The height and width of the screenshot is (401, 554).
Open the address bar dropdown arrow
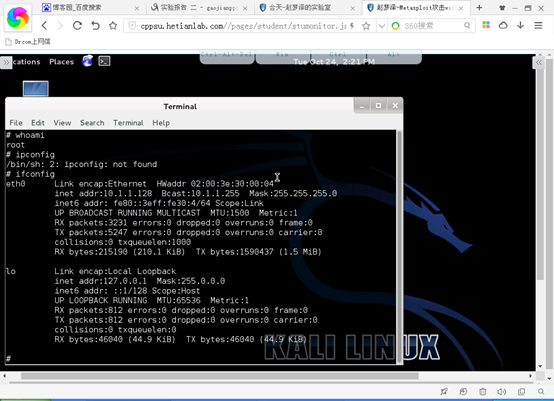(382, 26)
